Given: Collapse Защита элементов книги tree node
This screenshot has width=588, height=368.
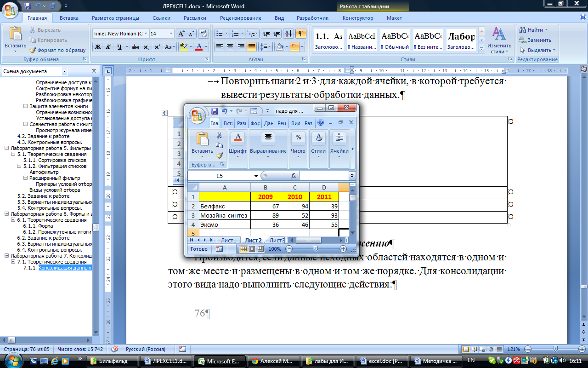Looking at the screenshot, I should point(26,106).
